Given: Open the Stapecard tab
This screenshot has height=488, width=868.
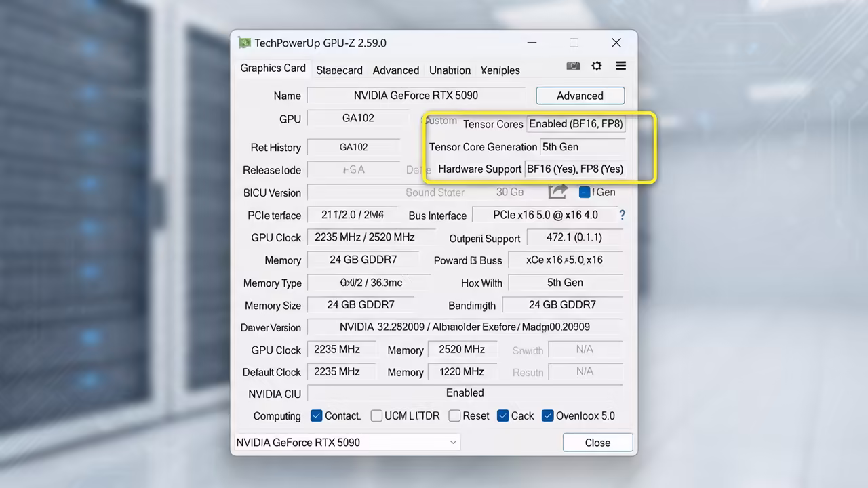Looking at the screenshot, I should 339,70.
